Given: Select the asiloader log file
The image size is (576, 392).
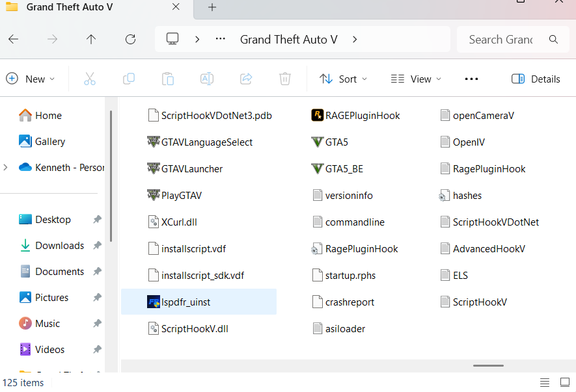Looking at the screenshot, I should pyautogui.click(x=338, y=329).
